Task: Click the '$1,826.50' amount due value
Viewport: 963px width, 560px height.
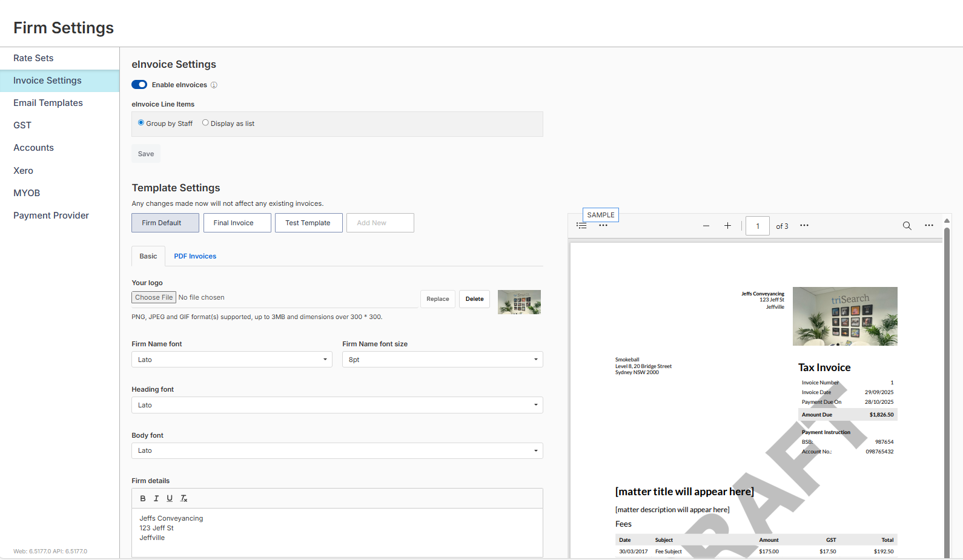Action: pyautogui.click(x=881, y=415)
